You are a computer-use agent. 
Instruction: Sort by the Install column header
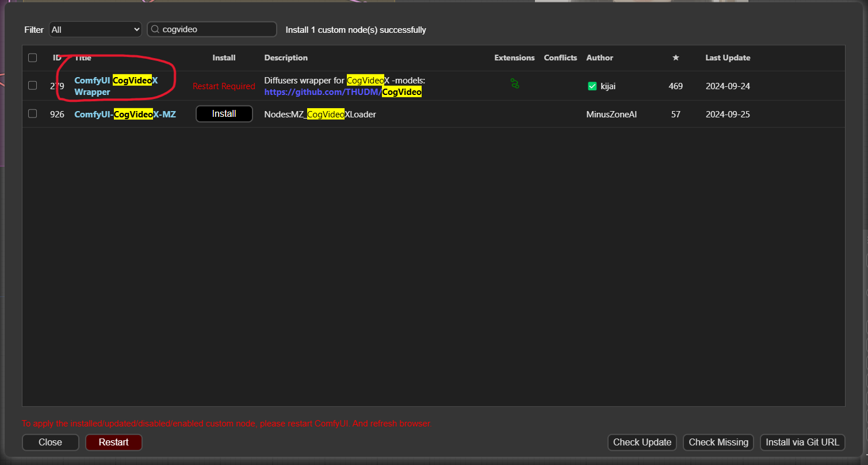(224, 58)
